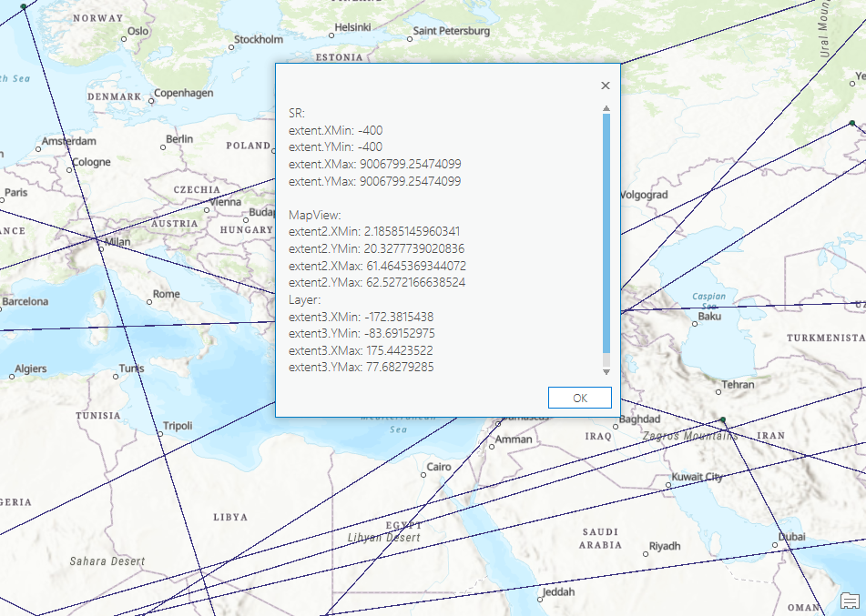Click the OK button in the dialog

tap(580, 398)
